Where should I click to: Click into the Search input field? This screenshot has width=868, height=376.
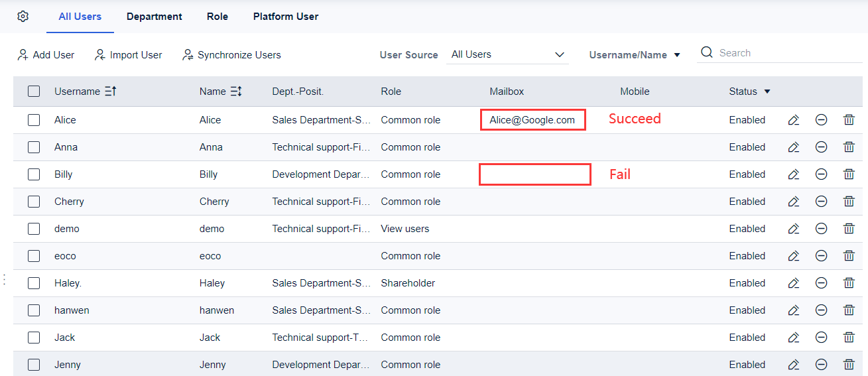(x=786, y=53)
